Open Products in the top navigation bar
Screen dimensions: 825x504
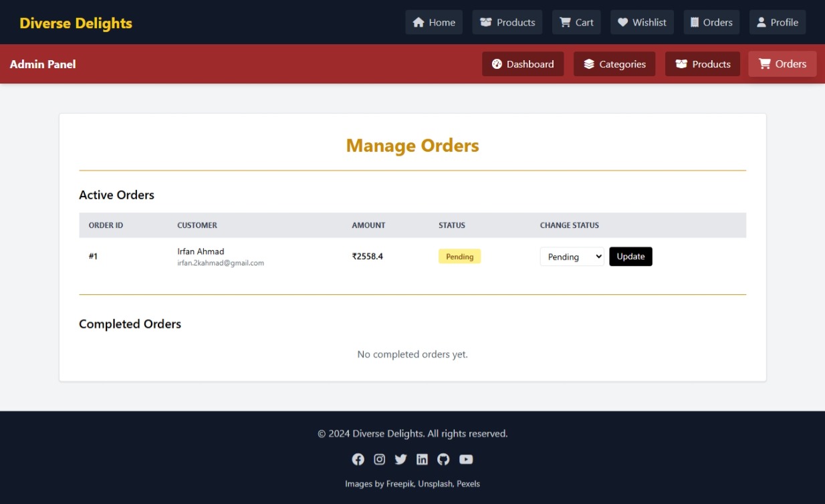pos(507,22)
